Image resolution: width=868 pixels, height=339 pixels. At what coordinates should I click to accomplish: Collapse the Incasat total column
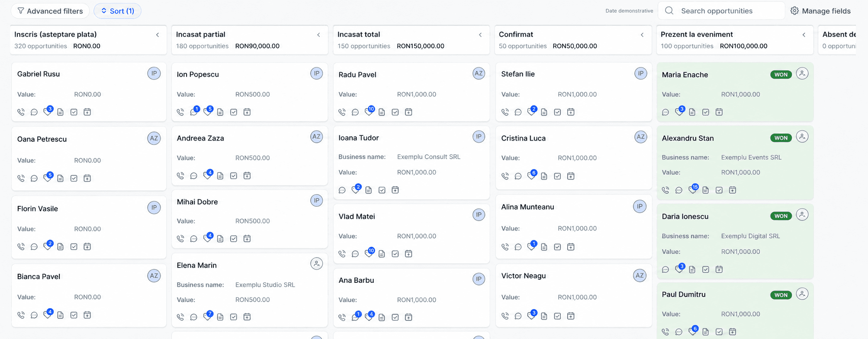click(x=480, y=35)
